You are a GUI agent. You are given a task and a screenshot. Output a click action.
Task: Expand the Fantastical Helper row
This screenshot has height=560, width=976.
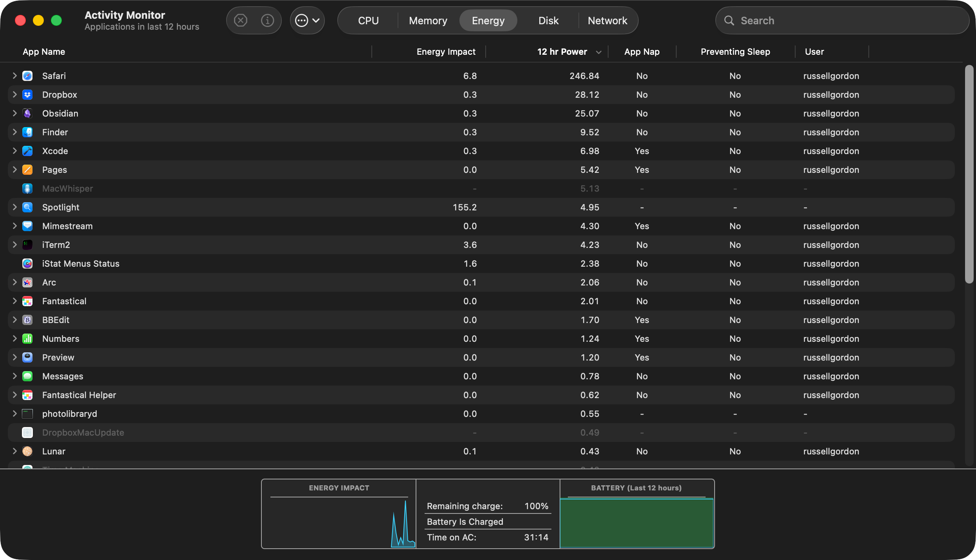pos(14,395)
